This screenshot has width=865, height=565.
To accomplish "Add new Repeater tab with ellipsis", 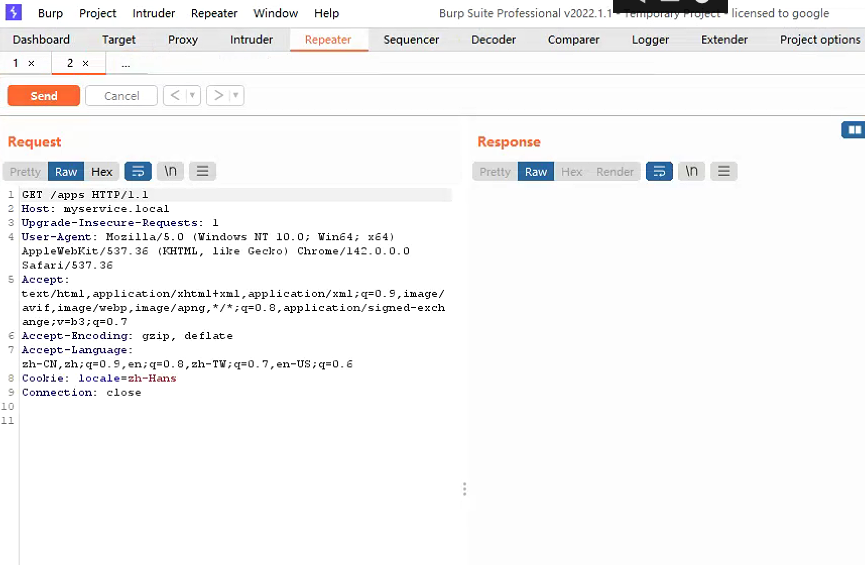I will coord(126,64).
